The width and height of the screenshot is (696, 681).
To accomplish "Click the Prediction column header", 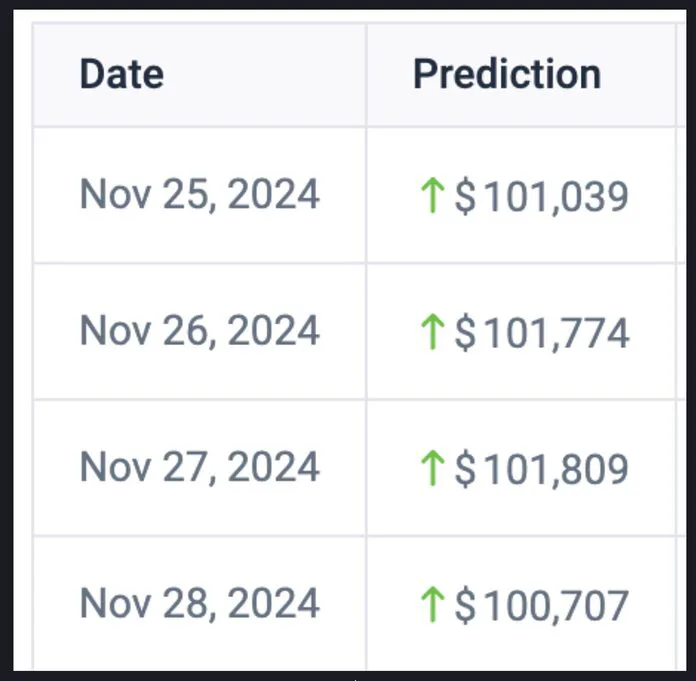I will tap(507, 74).
